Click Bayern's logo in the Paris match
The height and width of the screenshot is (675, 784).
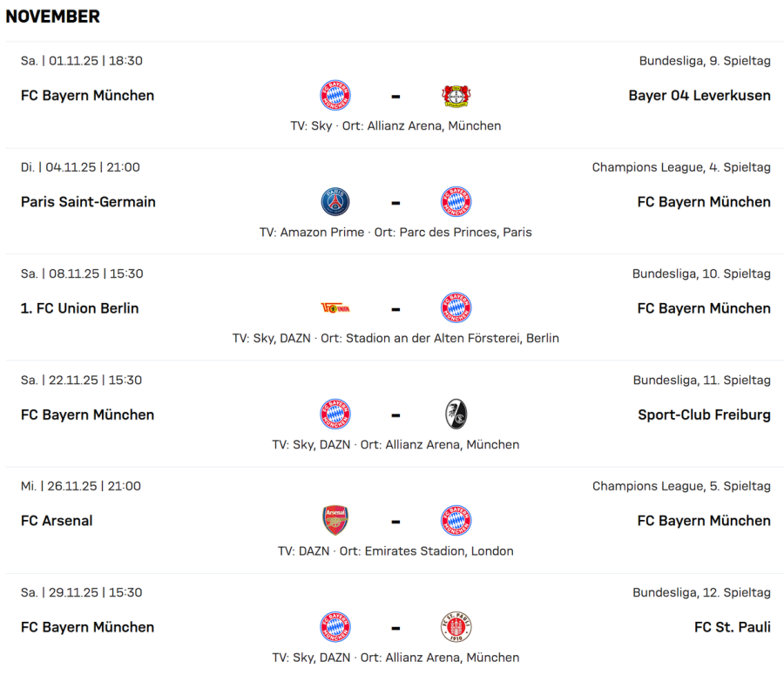coord(456,202)
